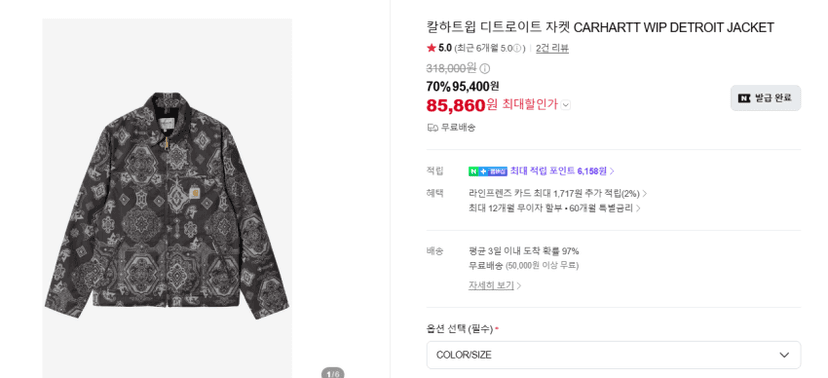The height and width of the screenshot is (378, 828).
Task: Expand the 60개월 특별금리 arrow
Action: point(638,209)
